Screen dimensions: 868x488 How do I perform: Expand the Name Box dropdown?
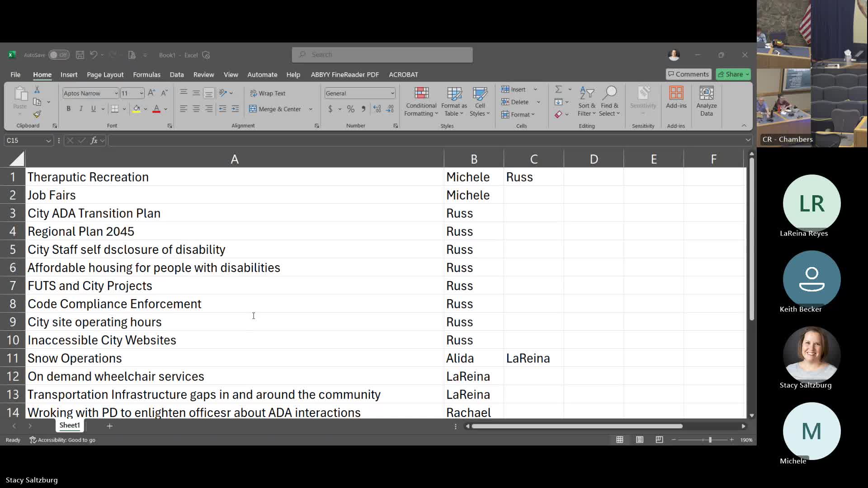(x=48, y=141)
